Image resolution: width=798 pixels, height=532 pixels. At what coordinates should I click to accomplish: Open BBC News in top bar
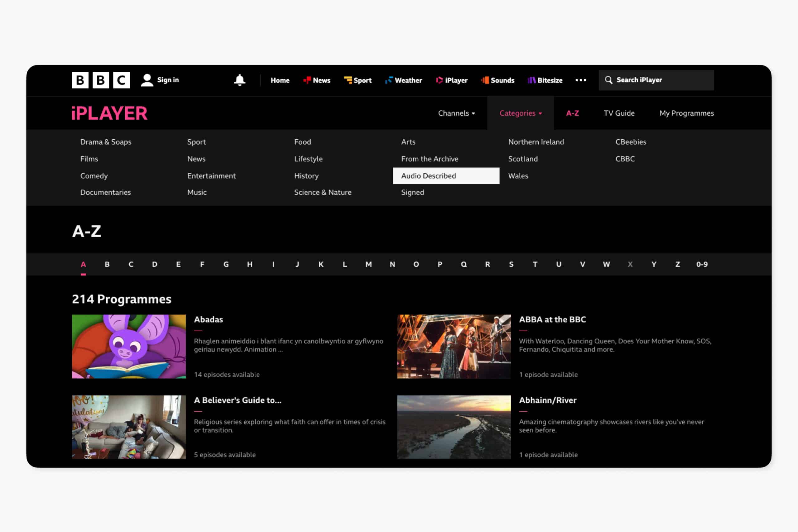coord(317,80)
